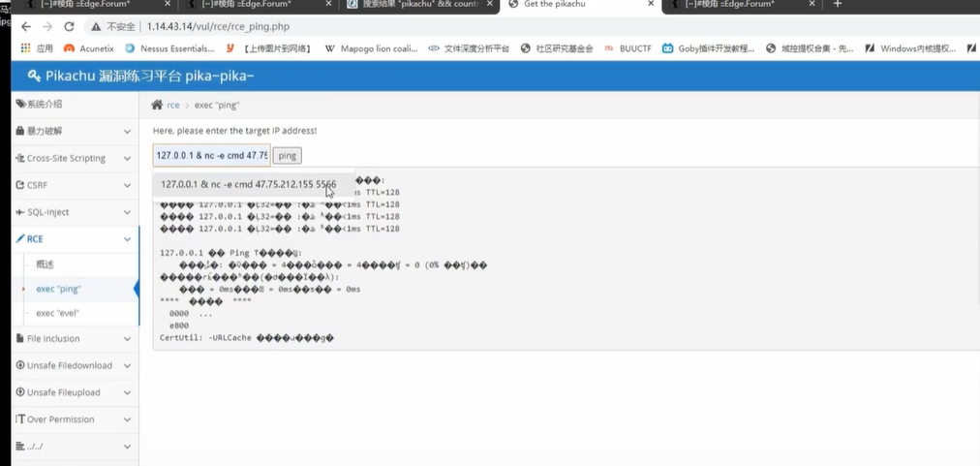Close the Get the pikachu tab

pyautogui.click(x=651, y=4)
